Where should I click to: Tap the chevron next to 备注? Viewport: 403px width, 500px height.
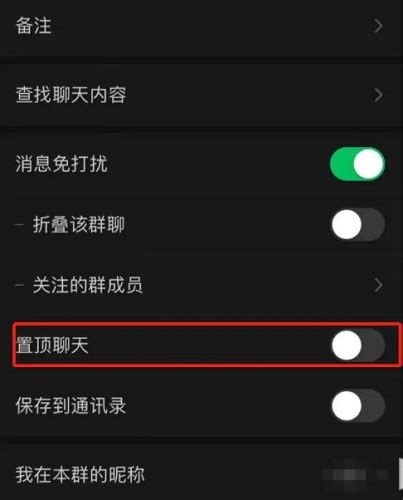pos(378,26)
